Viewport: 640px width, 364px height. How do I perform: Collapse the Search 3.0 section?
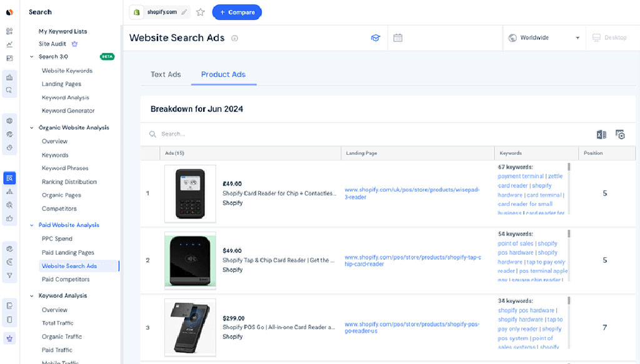[32, 57]
